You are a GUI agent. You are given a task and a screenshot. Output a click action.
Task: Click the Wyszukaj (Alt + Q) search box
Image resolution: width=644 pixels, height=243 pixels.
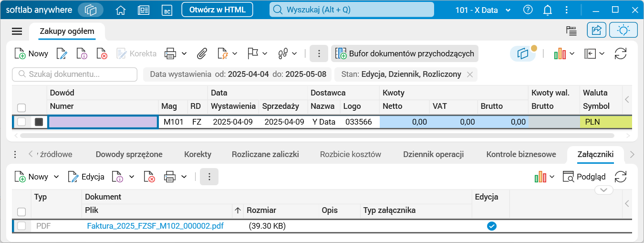(x=352, y=10)
